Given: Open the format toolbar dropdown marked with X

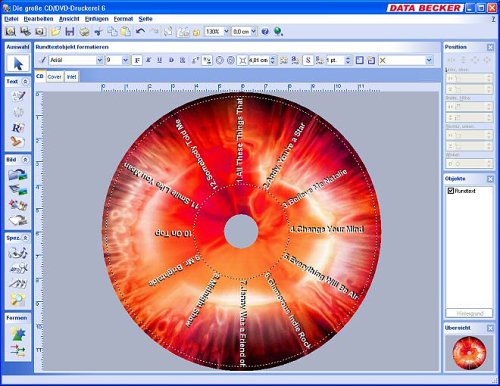Looking at the screenshot, I should point(429,60).
